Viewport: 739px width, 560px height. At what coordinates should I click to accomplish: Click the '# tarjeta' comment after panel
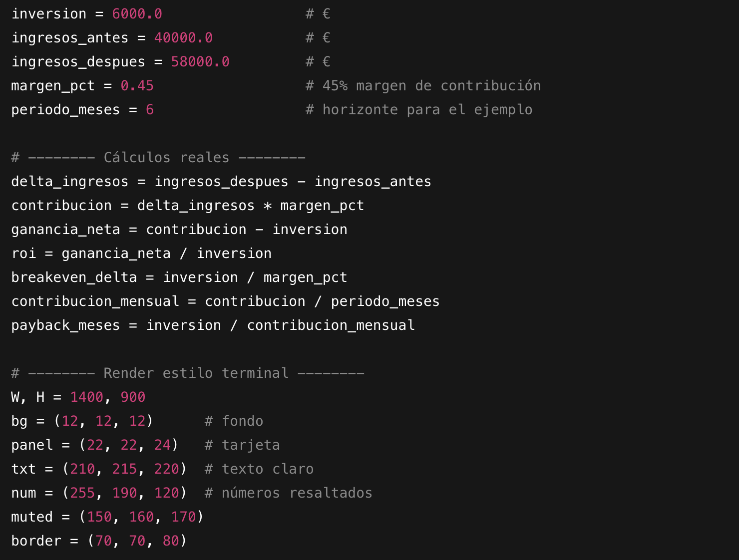[x=242, y=445]
